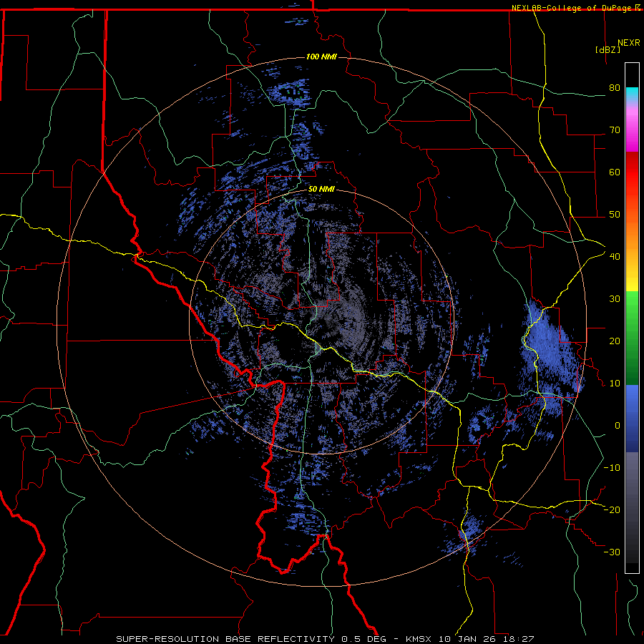Click the NEXLAB-College of DuPage watermark text
The width and height of the screenshot is (644, 644).
571,8
